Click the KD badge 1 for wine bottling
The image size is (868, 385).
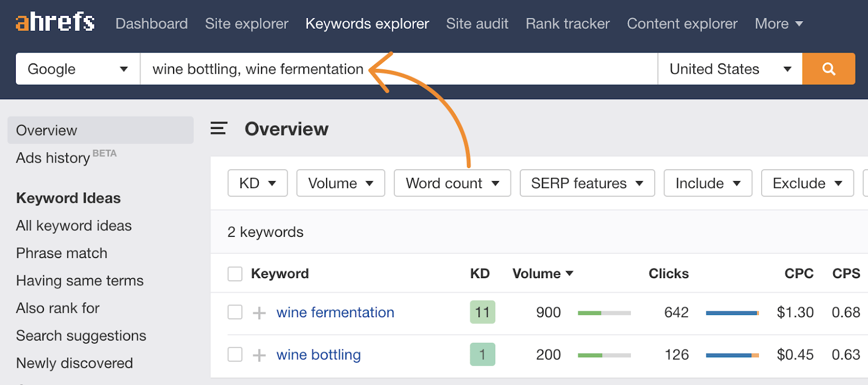pyautogui.click(x=482, y=355)
